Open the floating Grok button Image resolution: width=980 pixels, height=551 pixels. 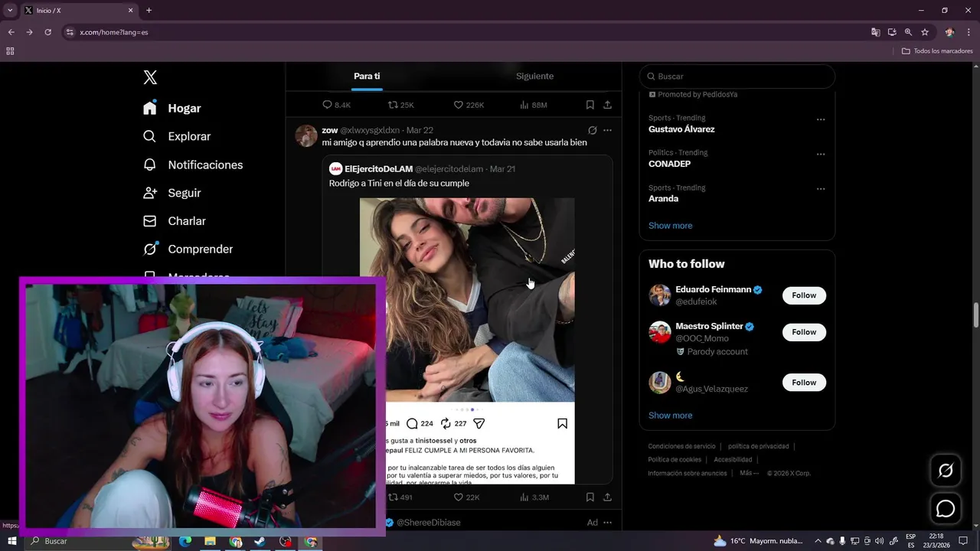[946, 471]
